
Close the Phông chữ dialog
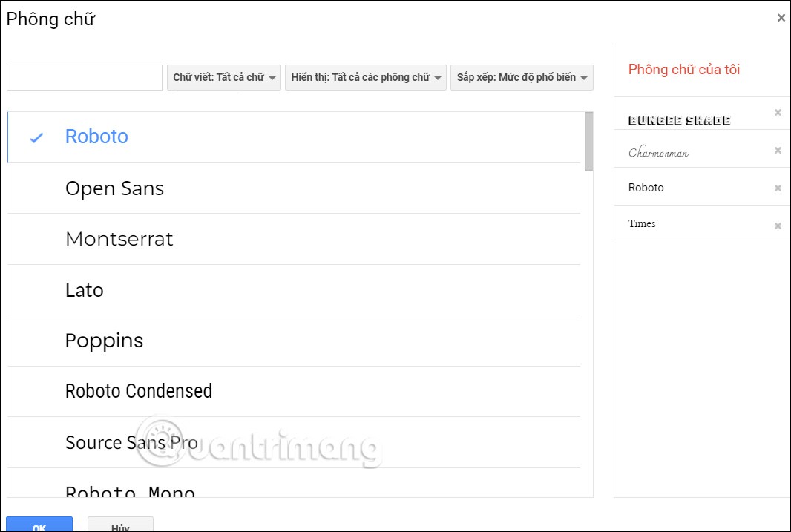tap(781, 18)
